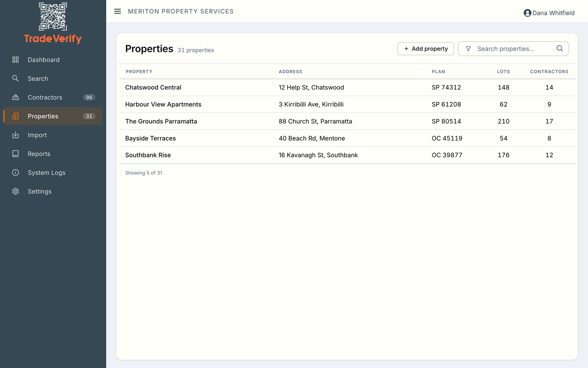
Task: Open the filter funnel icon
Action: (468, 49)
